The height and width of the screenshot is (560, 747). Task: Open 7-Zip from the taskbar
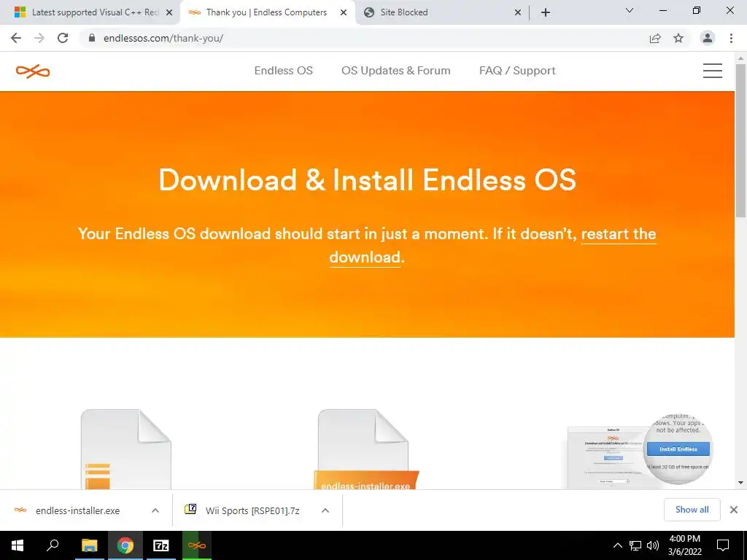click(160, 545)
